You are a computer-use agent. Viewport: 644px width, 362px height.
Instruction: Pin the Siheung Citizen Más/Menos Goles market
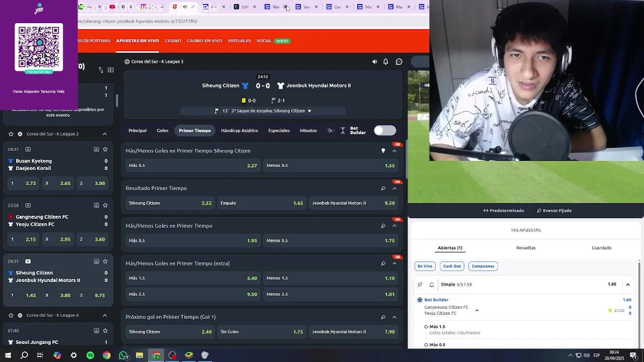pos(383,151)
